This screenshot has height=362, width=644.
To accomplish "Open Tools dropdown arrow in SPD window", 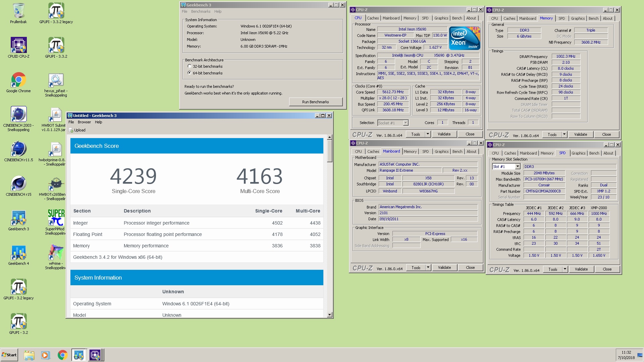I will click(x=565, y=269).
